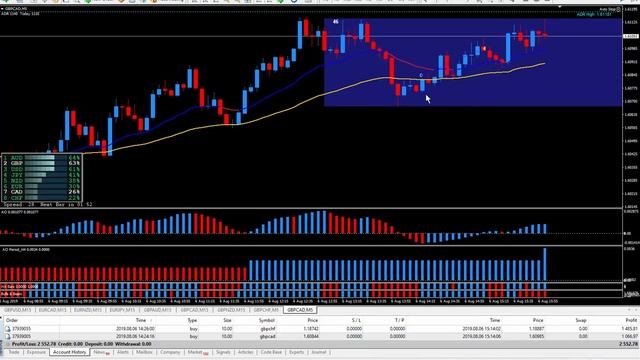The image size is (640, 360).
Task: Switch to the Signals tab
Action: tap(223, 352)
